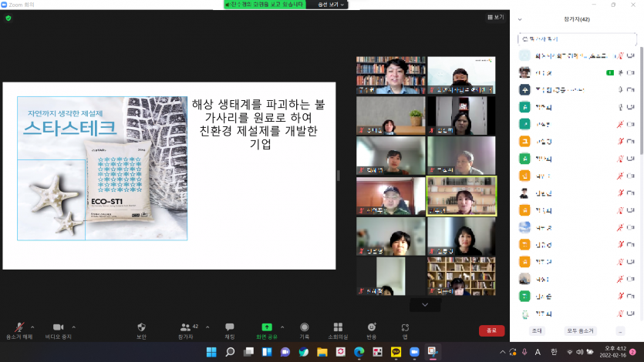This screenshot has width=644, height=362.
Task: Open video options caret beside 비디오 중지
Action: (x=74, y=327)
